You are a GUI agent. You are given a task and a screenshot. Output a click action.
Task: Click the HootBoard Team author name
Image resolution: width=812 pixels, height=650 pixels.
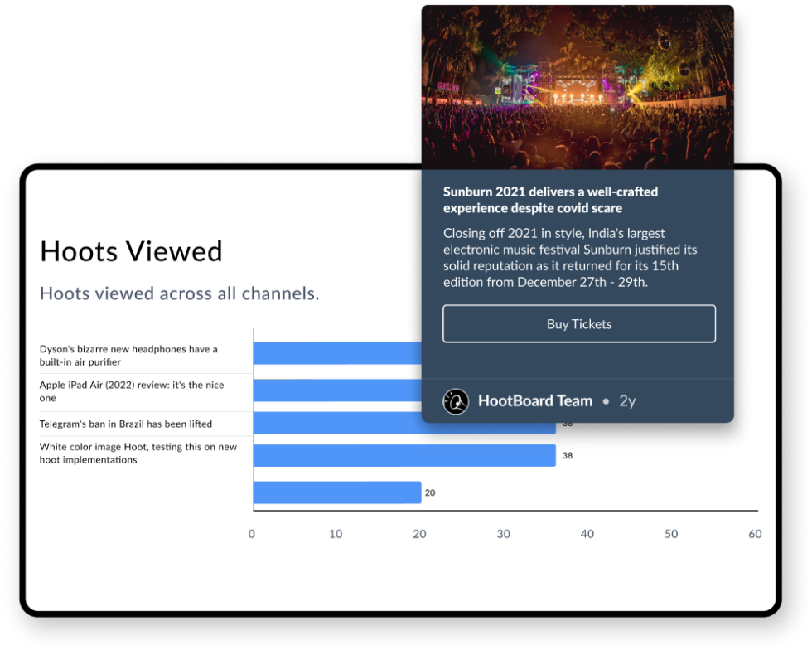(535, 401)
